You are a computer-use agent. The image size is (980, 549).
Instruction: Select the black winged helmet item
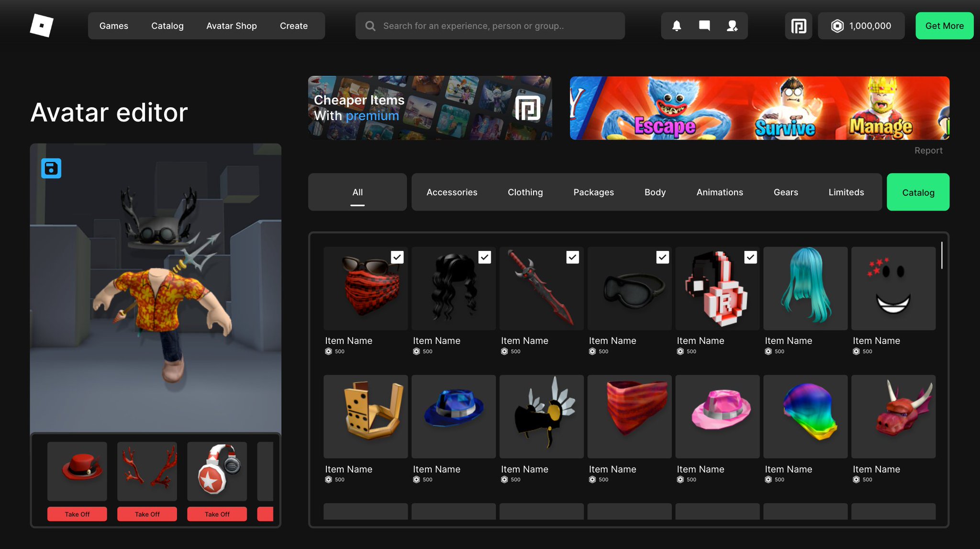pos(542,416)
